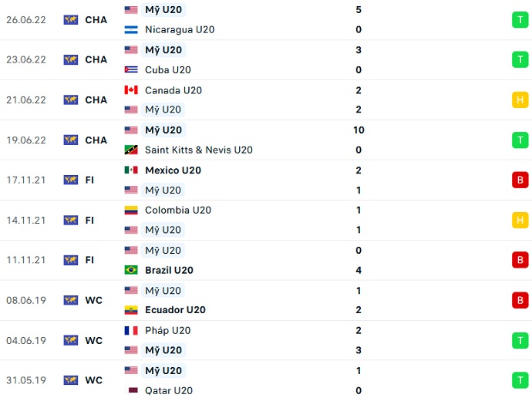Open the Brazil U20 team link
This screenshot has width=532, height=398.
coord(169,270)
